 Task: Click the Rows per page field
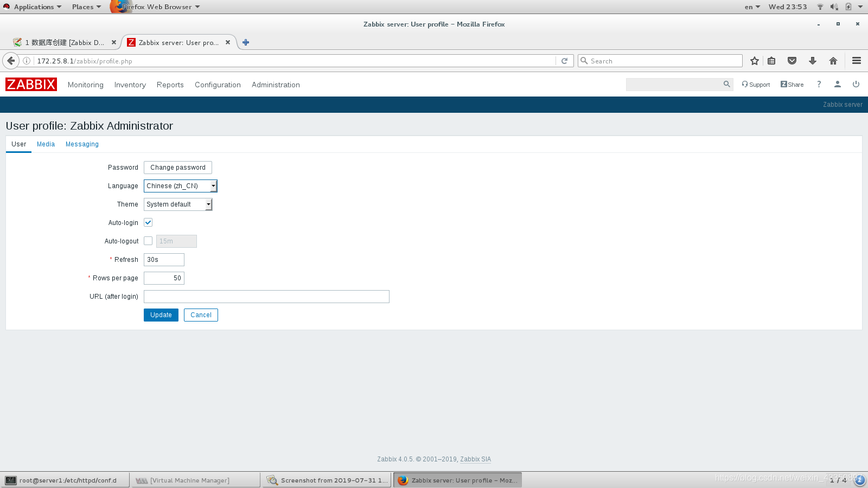coord(164,278)
